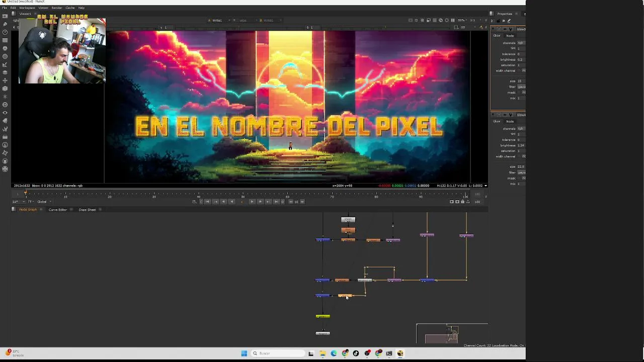Open the File menu
The width and height of the screenshot is (644, 362).
click(x=5, y=8)
